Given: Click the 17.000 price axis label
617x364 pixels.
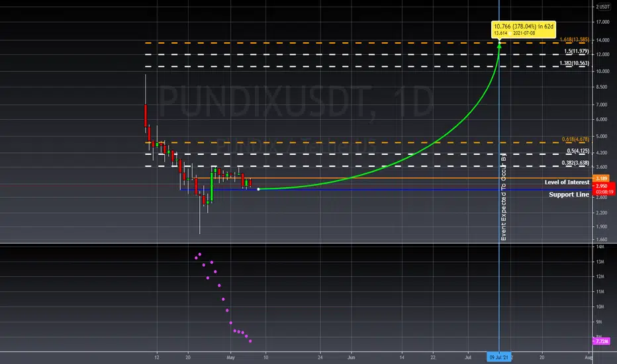Looking at the screenshot, I should pos(602,22).
